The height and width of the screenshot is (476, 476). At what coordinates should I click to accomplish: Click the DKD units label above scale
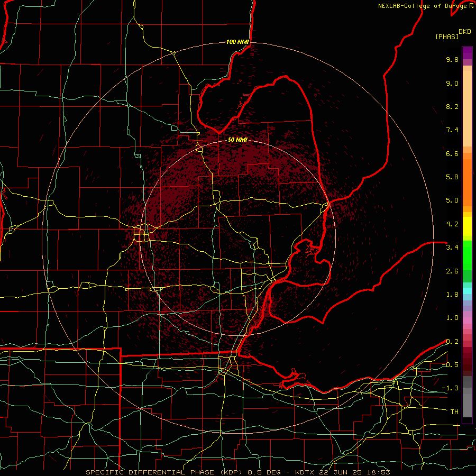(465, 32)
